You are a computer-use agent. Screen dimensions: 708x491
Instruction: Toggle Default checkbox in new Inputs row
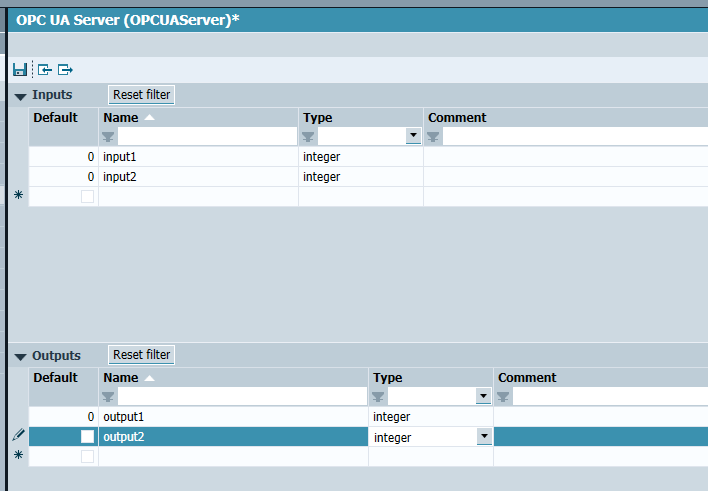coord(88,196)
